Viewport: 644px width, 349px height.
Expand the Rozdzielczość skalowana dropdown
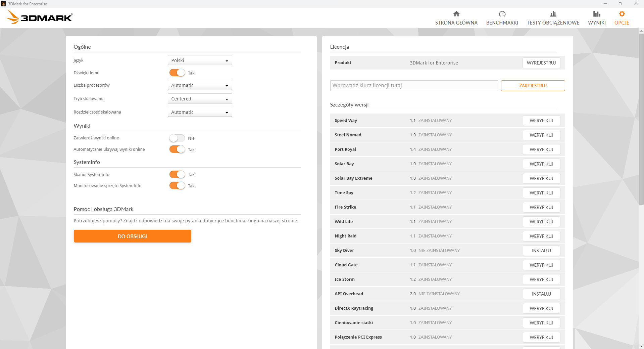200,112
